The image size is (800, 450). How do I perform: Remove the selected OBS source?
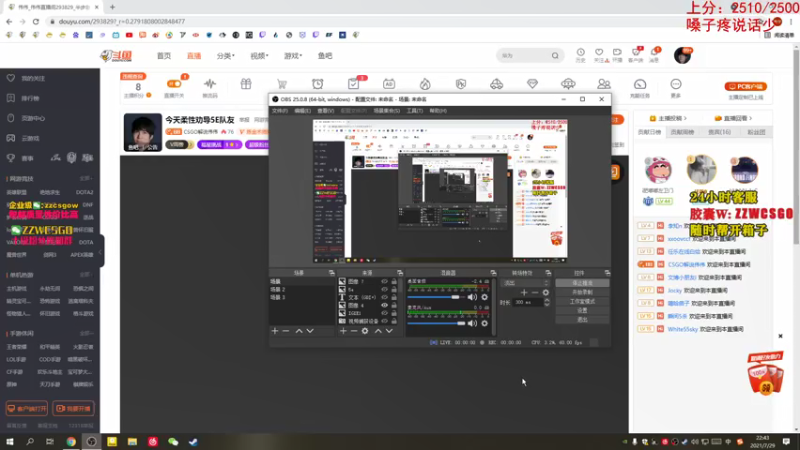tap(354, 331)
